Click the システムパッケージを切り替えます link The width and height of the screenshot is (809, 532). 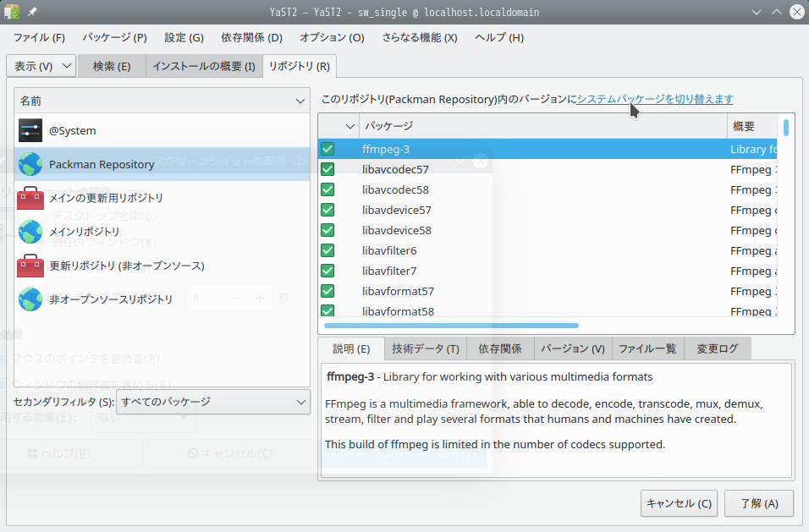click(655, 99)
